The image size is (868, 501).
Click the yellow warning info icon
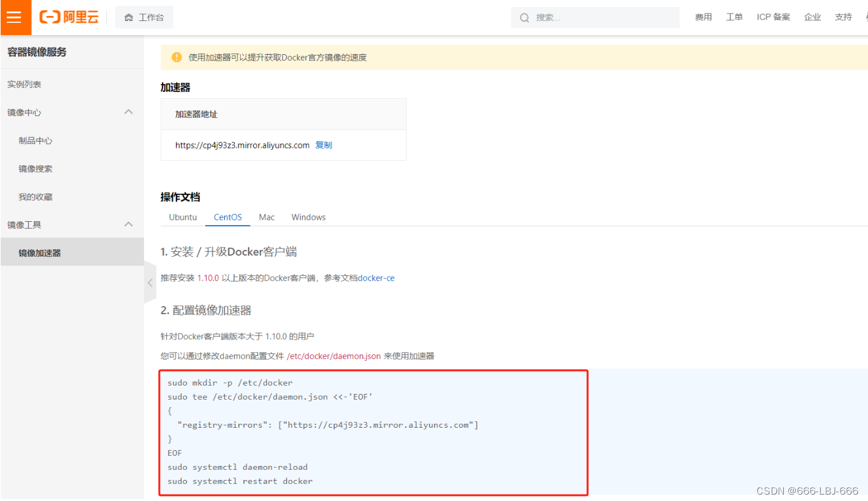(x=177, y=57)
